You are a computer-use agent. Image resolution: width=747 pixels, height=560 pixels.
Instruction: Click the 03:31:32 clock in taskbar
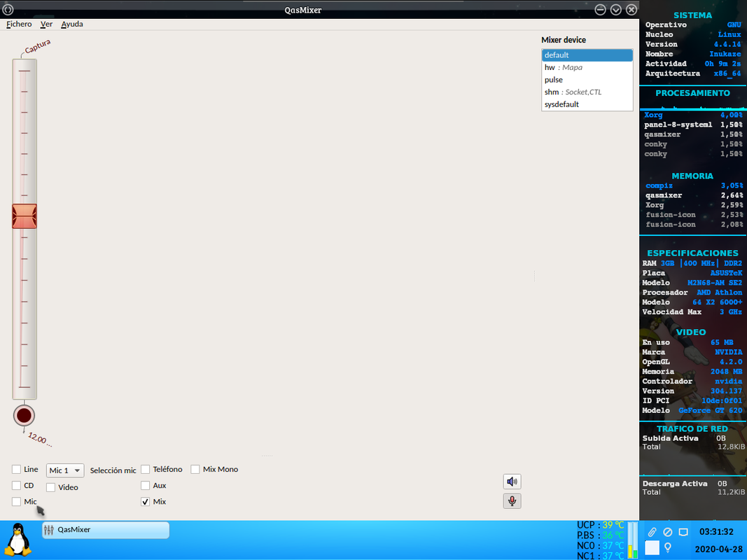click(716, 531)
